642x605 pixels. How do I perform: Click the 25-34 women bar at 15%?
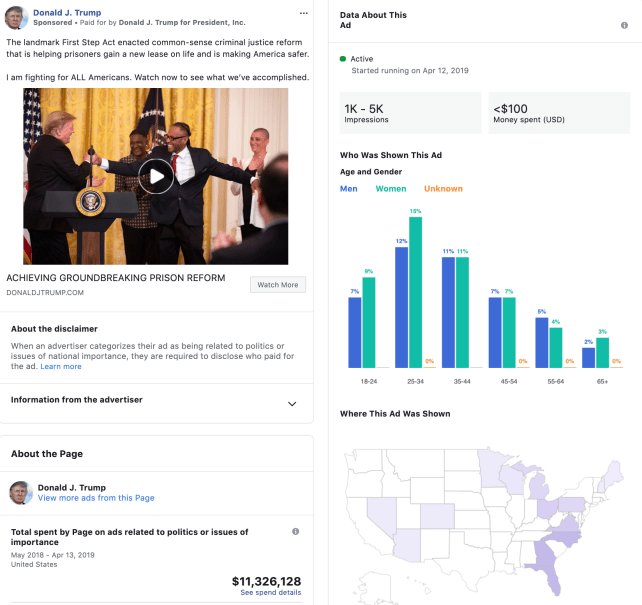[415, 292]
